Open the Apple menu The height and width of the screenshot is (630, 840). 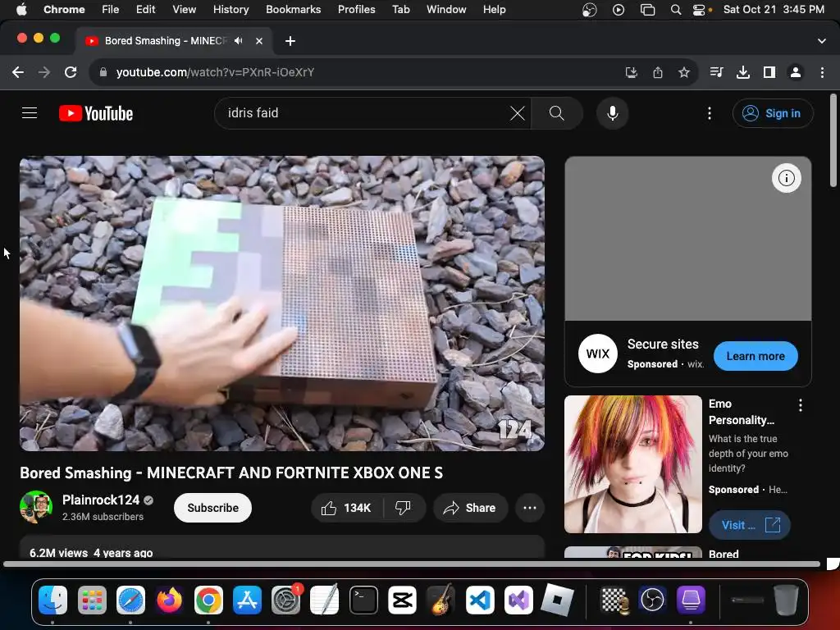click(21, 9)
